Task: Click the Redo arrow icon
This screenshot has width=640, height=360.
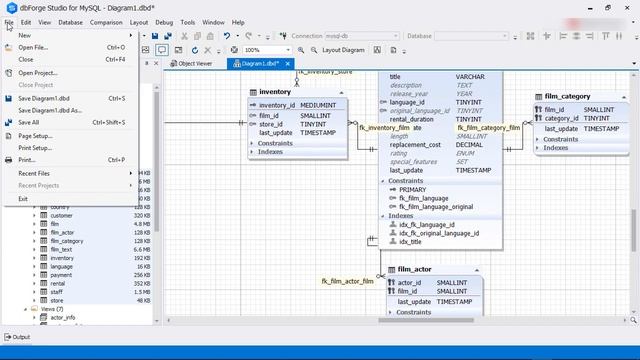Action: coord(249,36)
